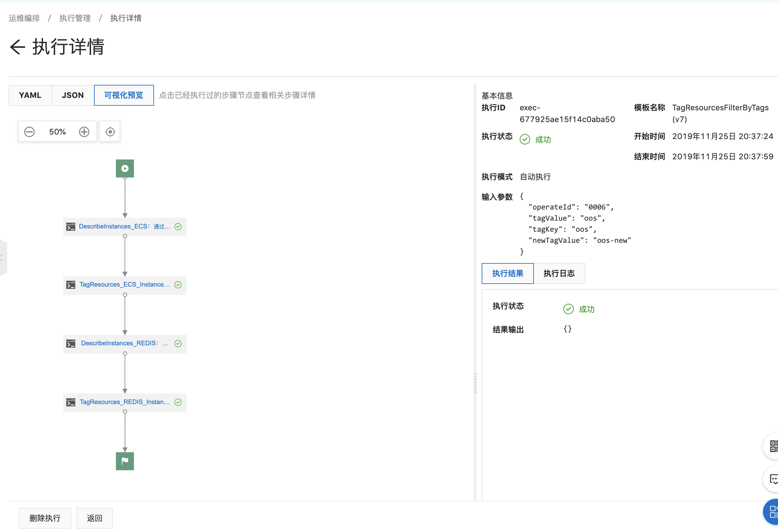This screenshot has width=778, height=532.
Task: Click the 返回 button
Action: 94,518
